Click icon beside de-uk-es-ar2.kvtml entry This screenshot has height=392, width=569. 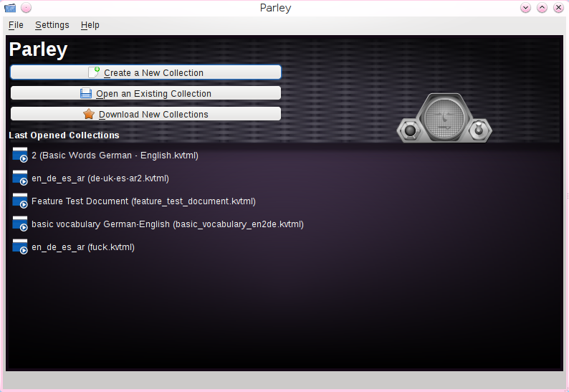pyautogui.click(x=20, y=178)
